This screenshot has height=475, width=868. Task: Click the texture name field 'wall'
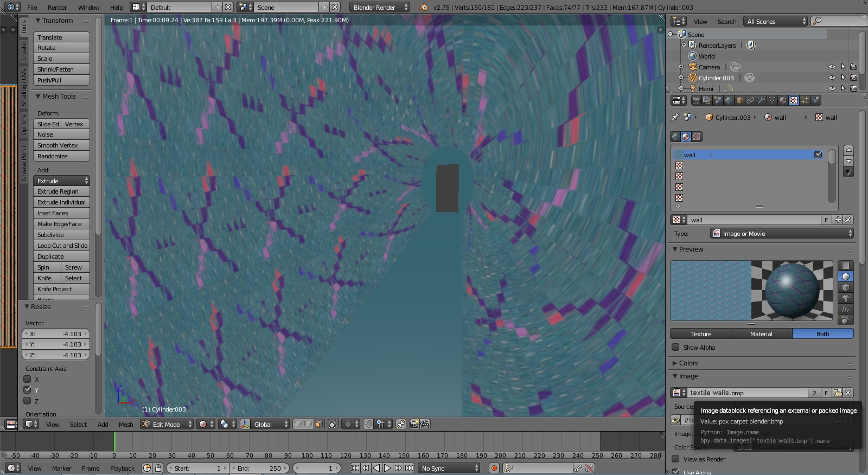pyautogui.click(x=754, y=220)
